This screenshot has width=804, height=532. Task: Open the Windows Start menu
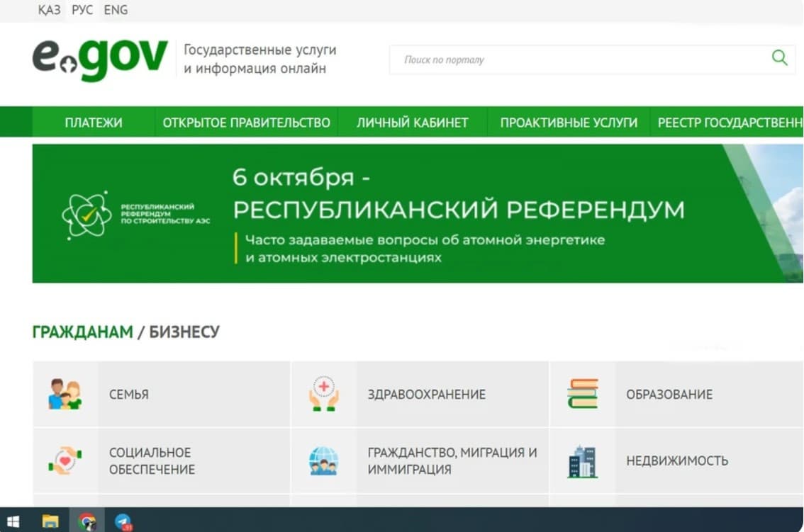(x=13, y=522)
